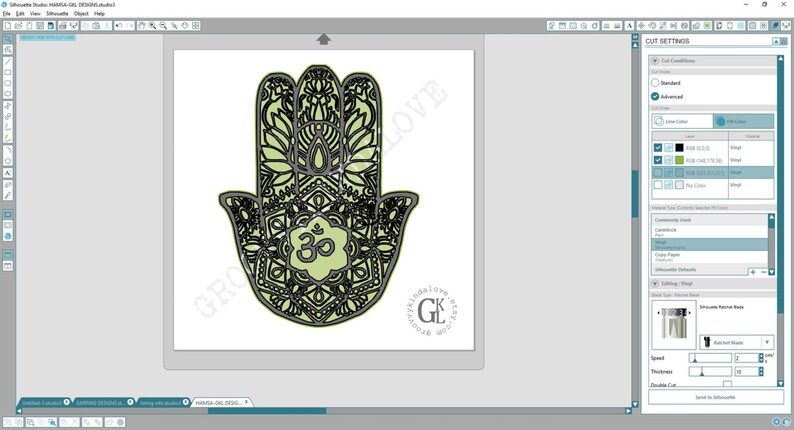Open the Page Settings window icon
This screenshot has height=430, width=794.
point(563,25)
